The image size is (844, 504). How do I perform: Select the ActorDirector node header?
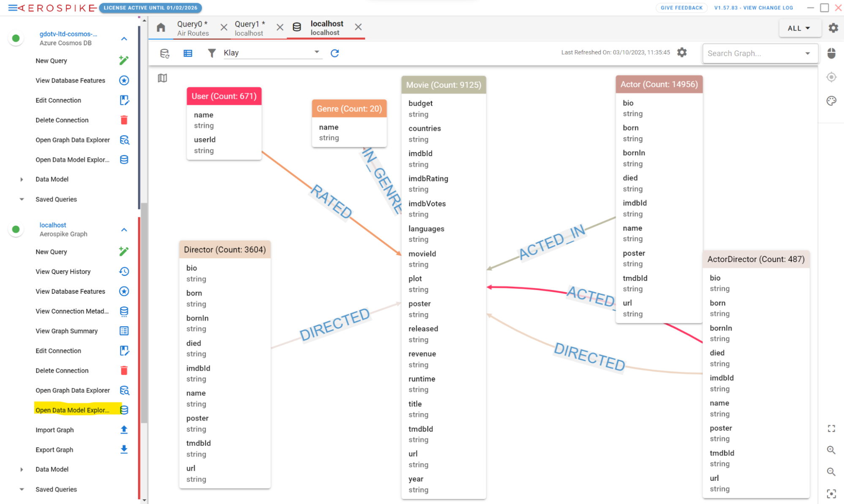[x=756, y=259]
